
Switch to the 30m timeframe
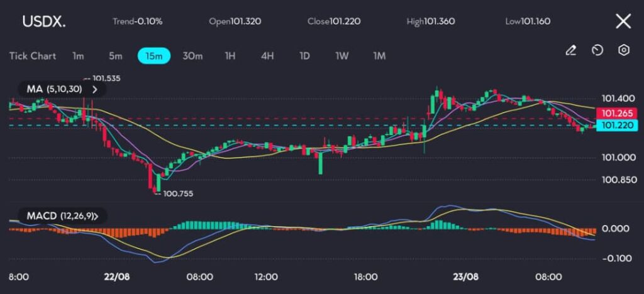(192, 56)
